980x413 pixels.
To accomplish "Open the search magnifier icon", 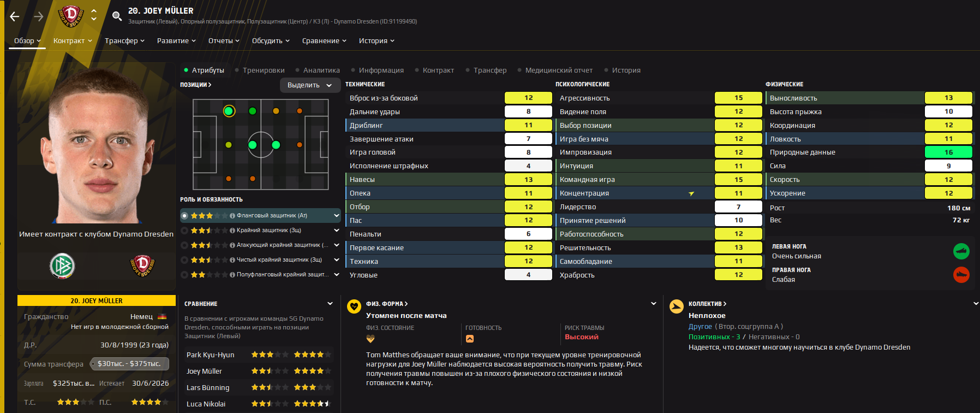I will tap(117, 16).
